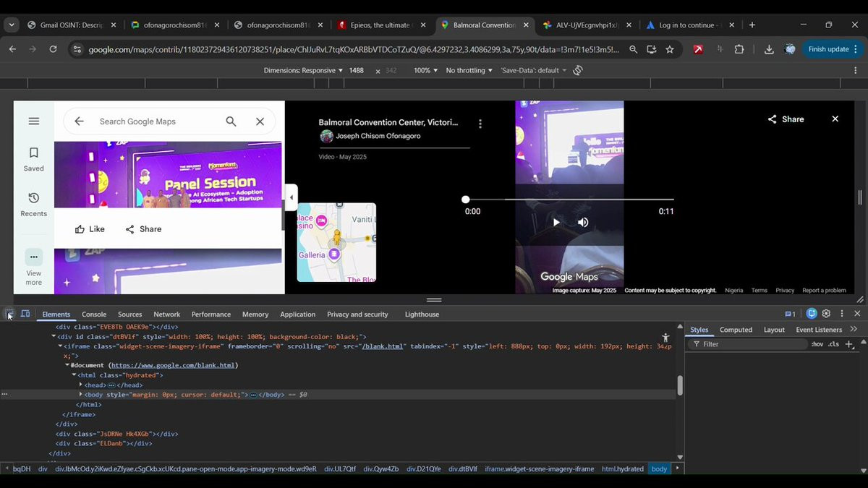Screen dimensions: 868x488
Task: Collapse the side panel with the arrow
Action: 291,197
